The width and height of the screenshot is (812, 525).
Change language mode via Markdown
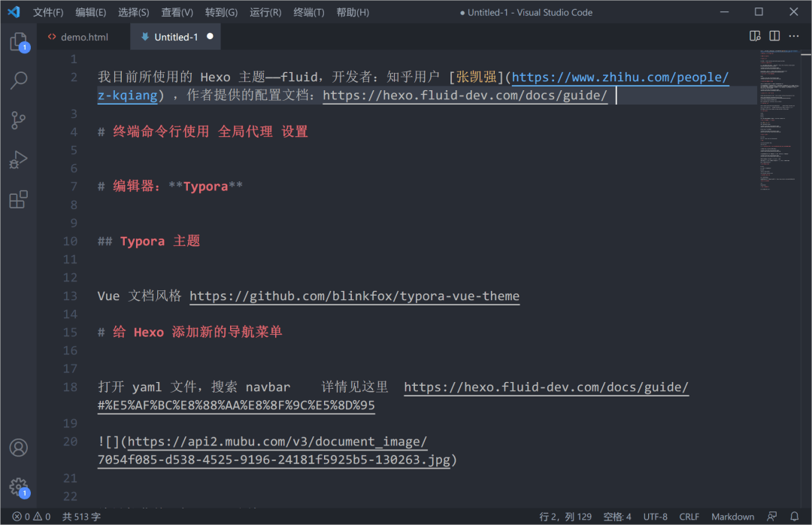[733, 516]
